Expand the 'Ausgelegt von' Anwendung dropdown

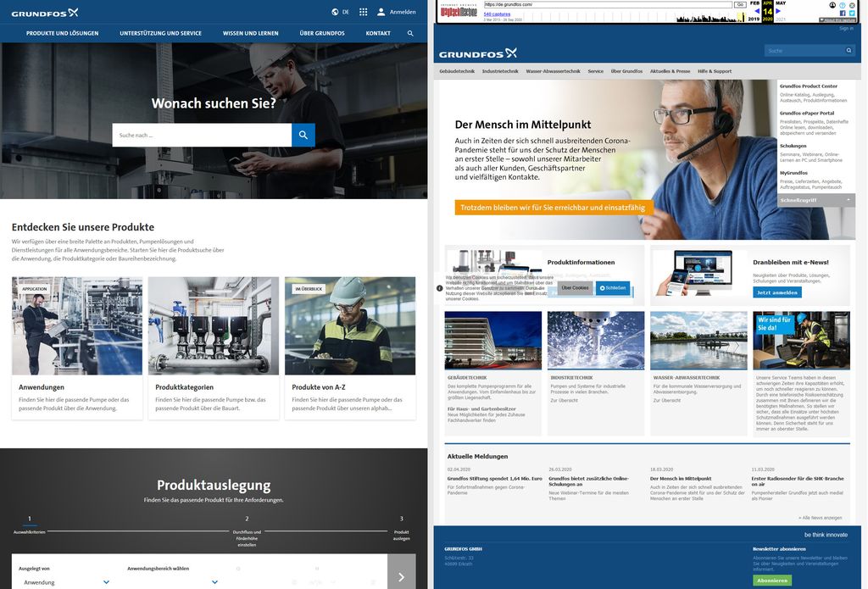pos(66,582)
